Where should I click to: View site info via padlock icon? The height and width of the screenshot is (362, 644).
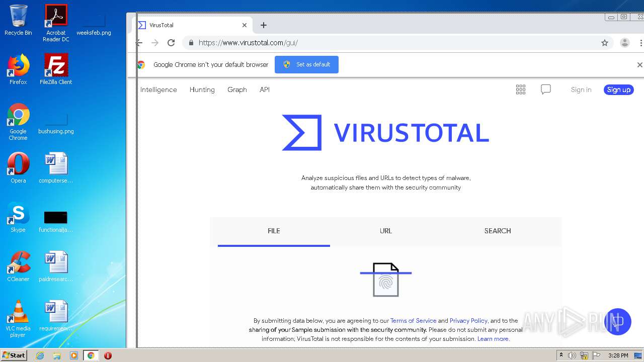tap(191, 43)
